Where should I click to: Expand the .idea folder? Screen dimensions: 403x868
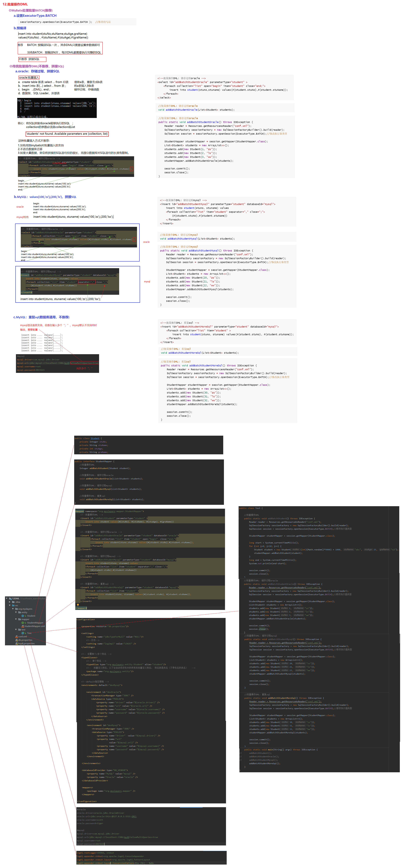pyautogui.click(x=10, y=602)
